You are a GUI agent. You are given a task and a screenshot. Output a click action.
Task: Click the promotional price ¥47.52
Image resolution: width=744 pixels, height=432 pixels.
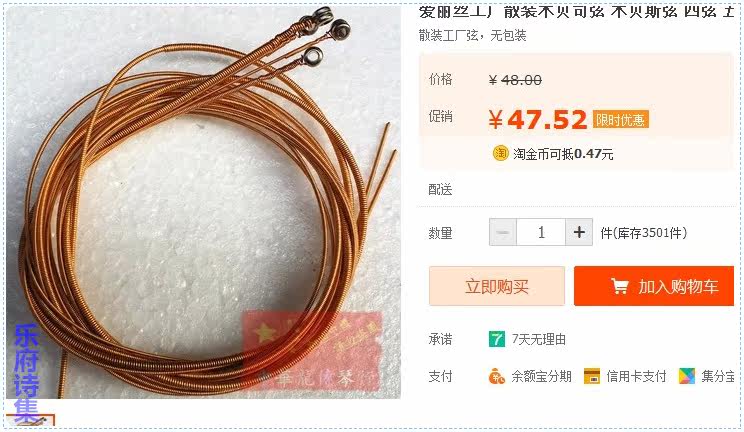(538, 120)
